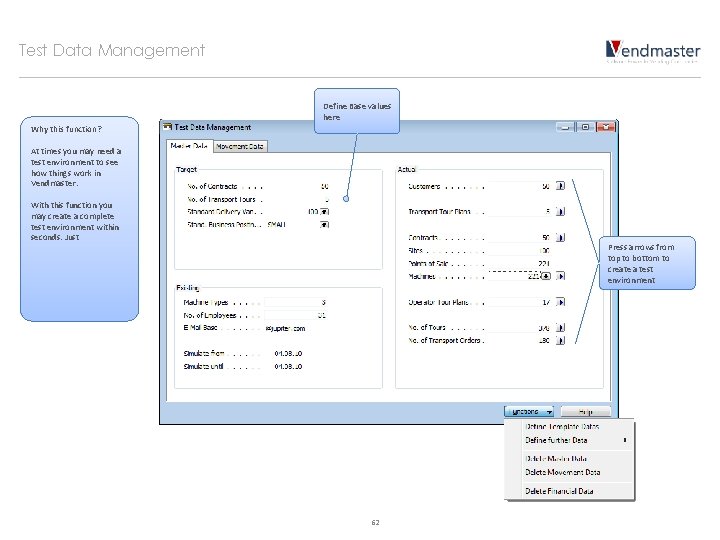Switch to the Movement Data tab
This screenshot has width=720, height=540.
click(x=240, y=146)
